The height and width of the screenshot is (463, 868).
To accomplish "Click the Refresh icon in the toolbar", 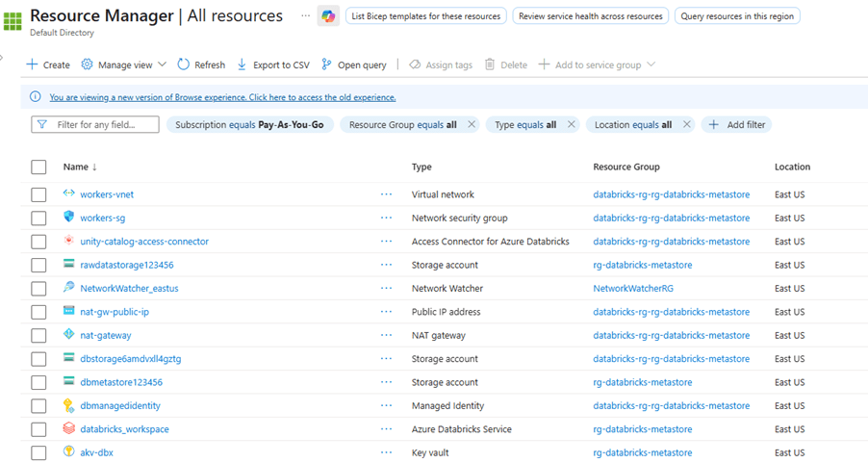I will [x=184, y=64].
